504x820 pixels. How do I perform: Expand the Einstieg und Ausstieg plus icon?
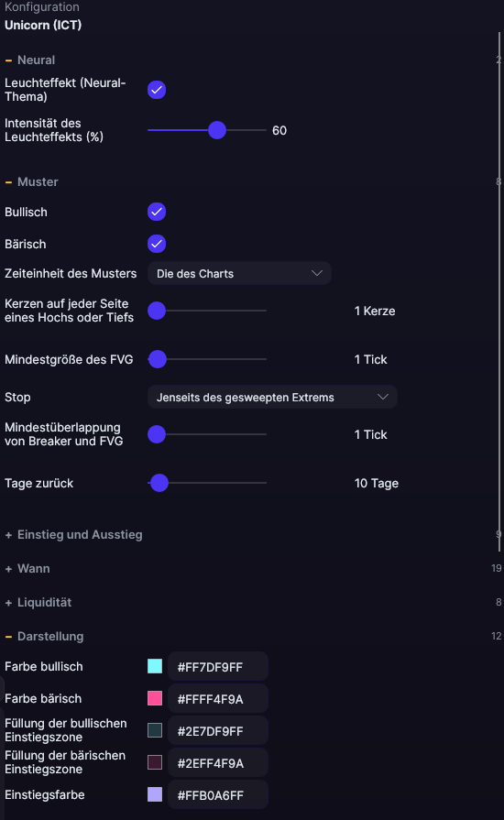point(8,535)
